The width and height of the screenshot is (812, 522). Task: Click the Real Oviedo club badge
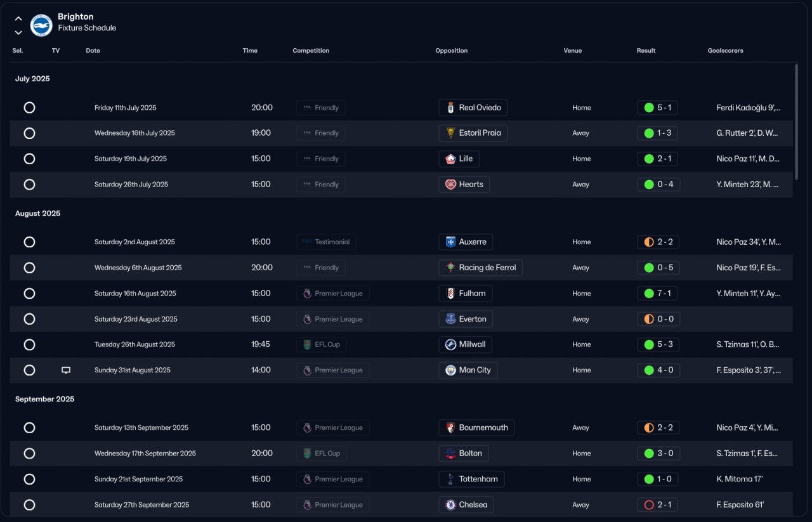point(450,108)
